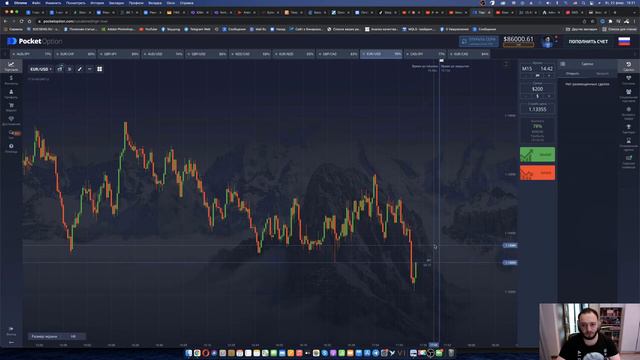
Task: Switch to the GBP/USD asset tab
Action: (206, 54)
